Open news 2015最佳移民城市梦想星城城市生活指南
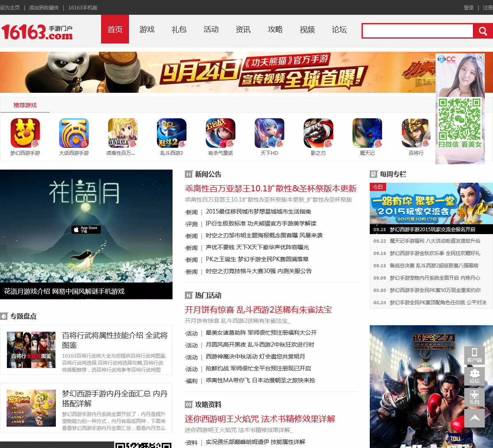493x448 pixels. (x=258, y=211)
